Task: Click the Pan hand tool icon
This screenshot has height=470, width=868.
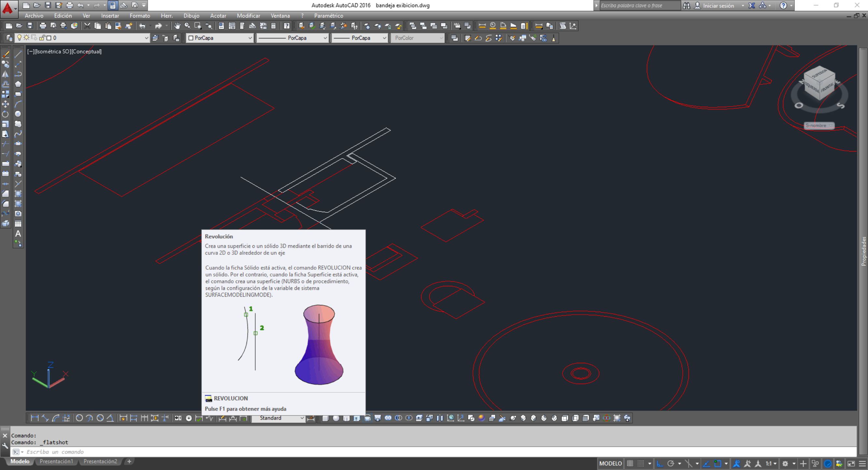Action: pyautogui.click(x=177, y=26)
